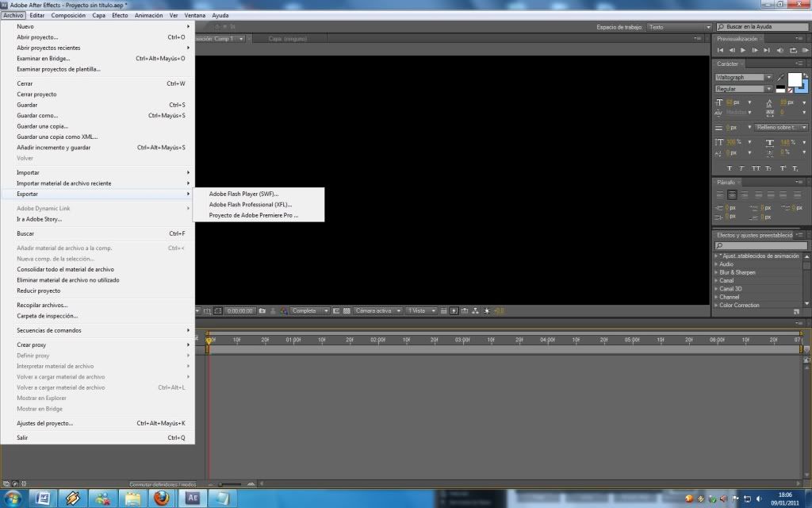Open the Windows Start menu
The width and height of the screenshot is (812, 508).
tap(13, 498)
